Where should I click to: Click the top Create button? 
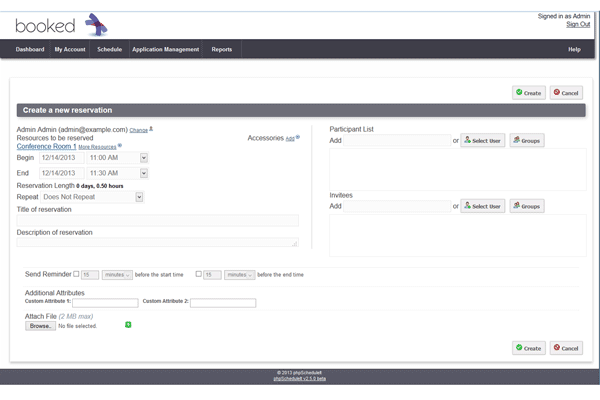coord(529,93)
